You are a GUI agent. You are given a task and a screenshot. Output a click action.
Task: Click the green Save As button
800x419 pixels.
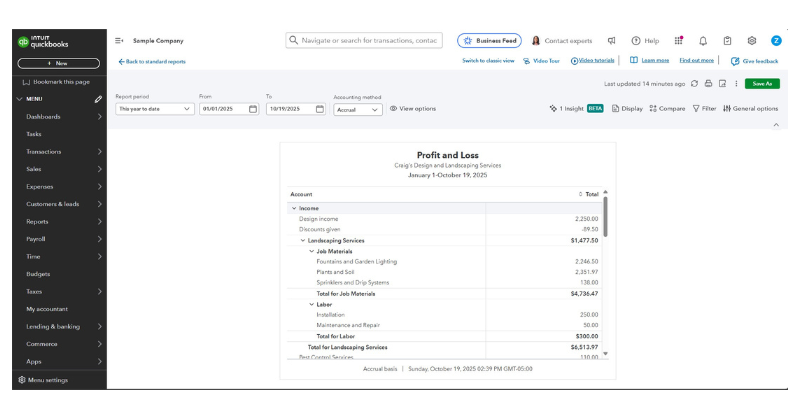[x=762, y=84]
